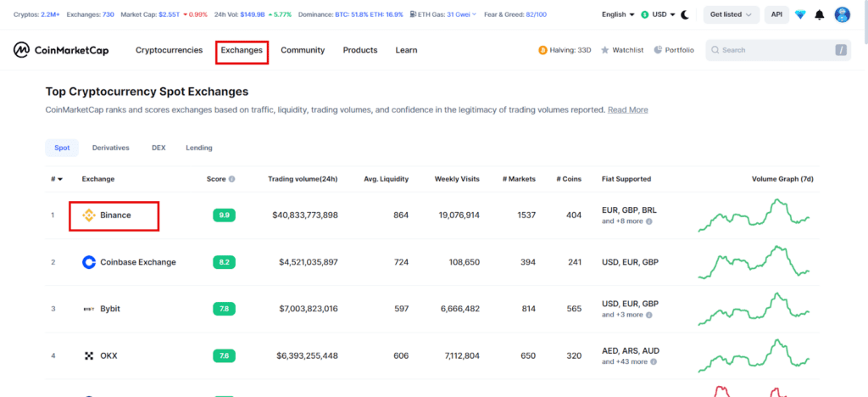Click the Coinbase Exchange logo icon
868x397 pixels.
88,262
